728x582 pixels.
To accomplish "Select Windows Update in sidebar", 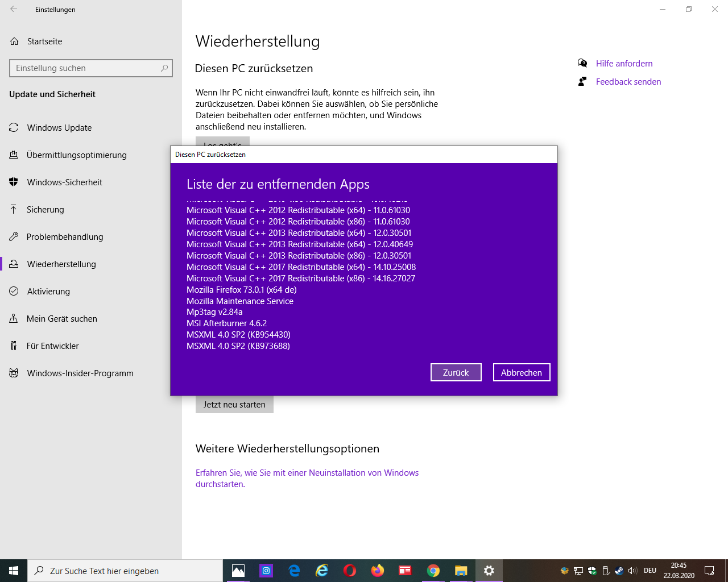I will pos(59,128).
